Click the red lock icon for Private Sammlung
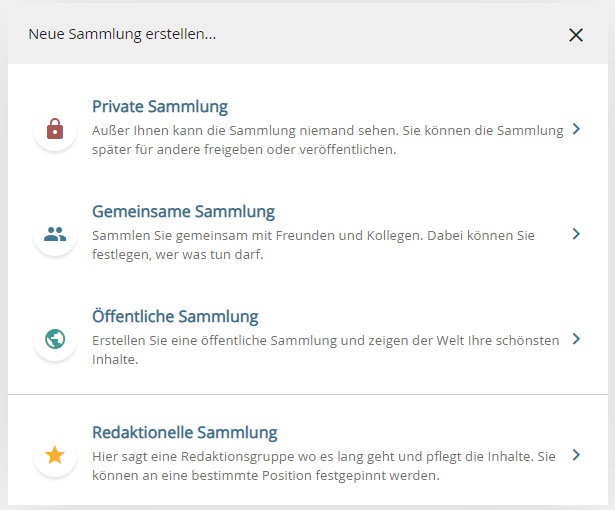615x510 pixels. coord(55,129)
